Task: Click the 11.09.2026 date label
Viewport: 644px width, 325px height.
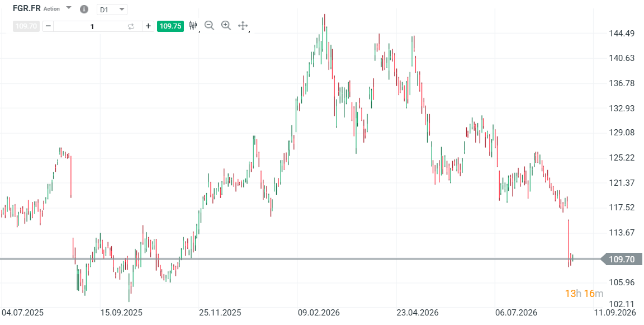Action: pos(615,313)
